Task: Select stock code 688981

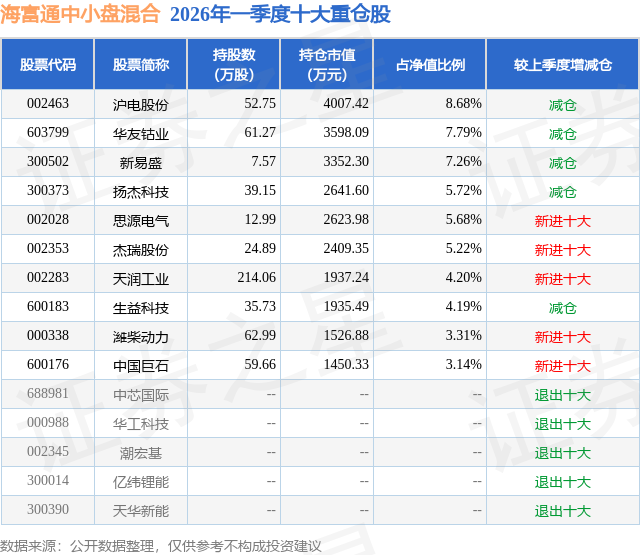Action: tap(48, 393)
